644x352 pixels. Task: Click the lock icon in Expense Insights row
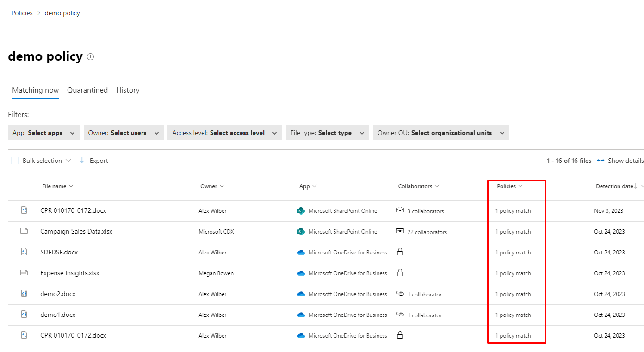tap(400, 273)
